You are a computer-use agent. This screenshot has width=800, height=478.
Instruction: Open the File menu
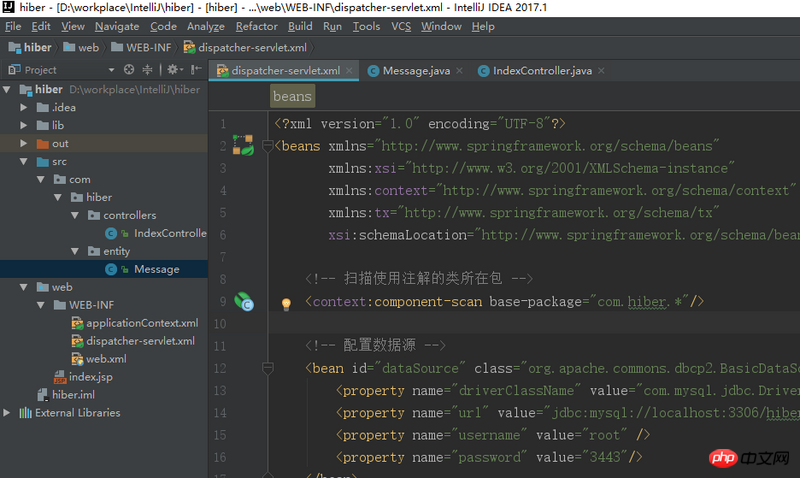click(13, 27)
